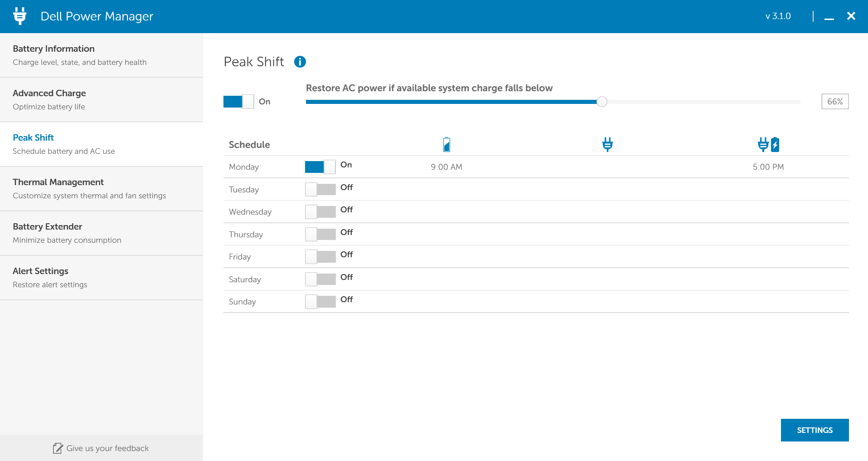This screenshot has height=461, width=868.
Task: Enable the Wednesday schedule toggle
Action: [x=320, y=211]
